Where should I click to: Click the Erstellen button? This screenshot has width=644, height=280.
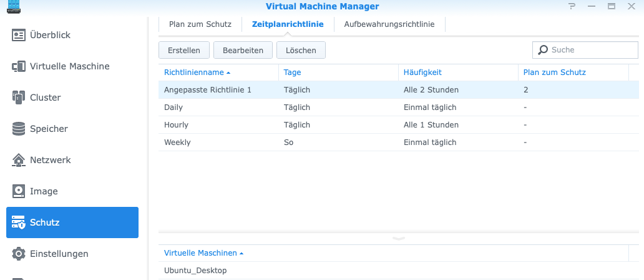point(184,50)
